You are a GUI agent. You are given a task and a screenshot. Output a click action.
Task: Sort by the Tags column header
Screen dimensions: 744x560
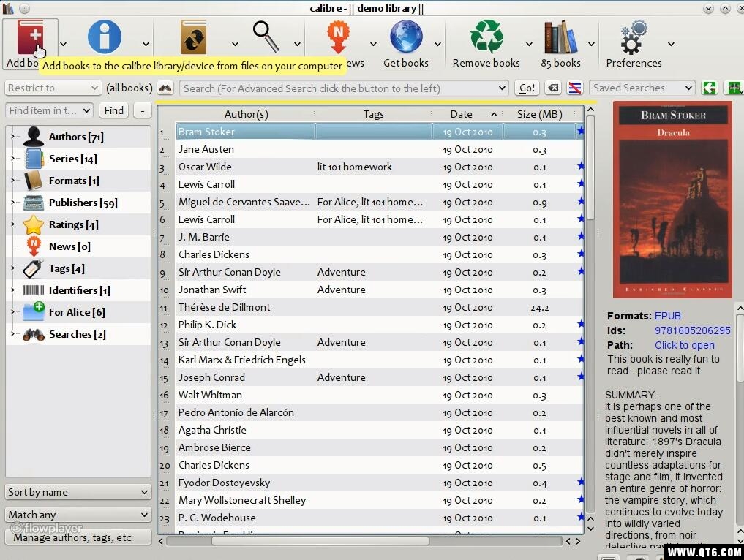tap(373, 114)
